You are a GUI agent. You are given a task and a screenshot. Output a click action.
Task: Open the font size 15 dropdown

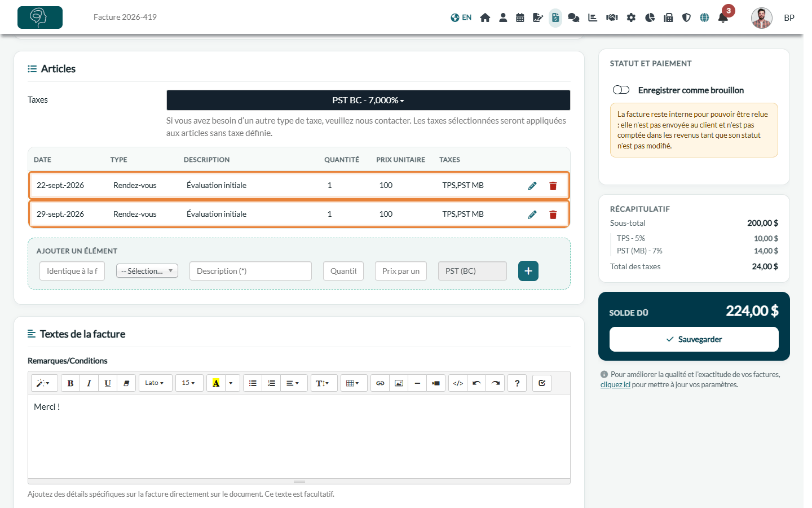click(x=189, y=383)
